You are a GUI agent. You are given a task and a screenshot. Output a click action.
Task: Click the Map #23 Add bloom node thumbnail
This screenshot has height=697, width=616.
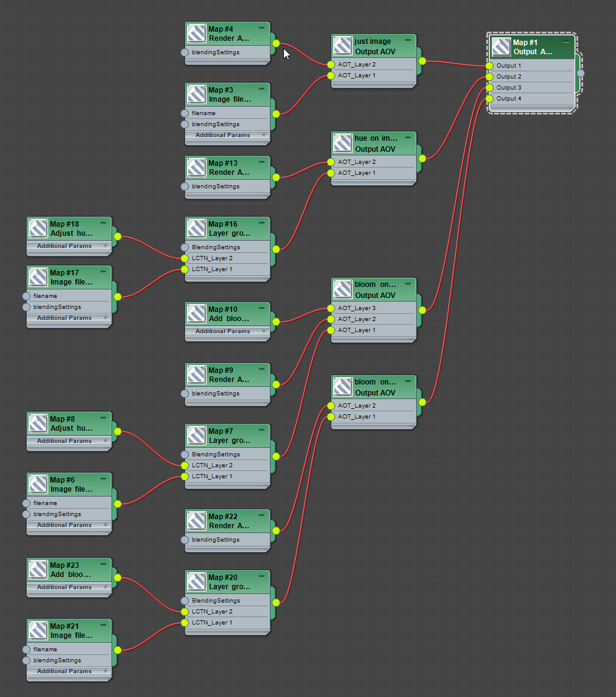[x=38, y=570]
